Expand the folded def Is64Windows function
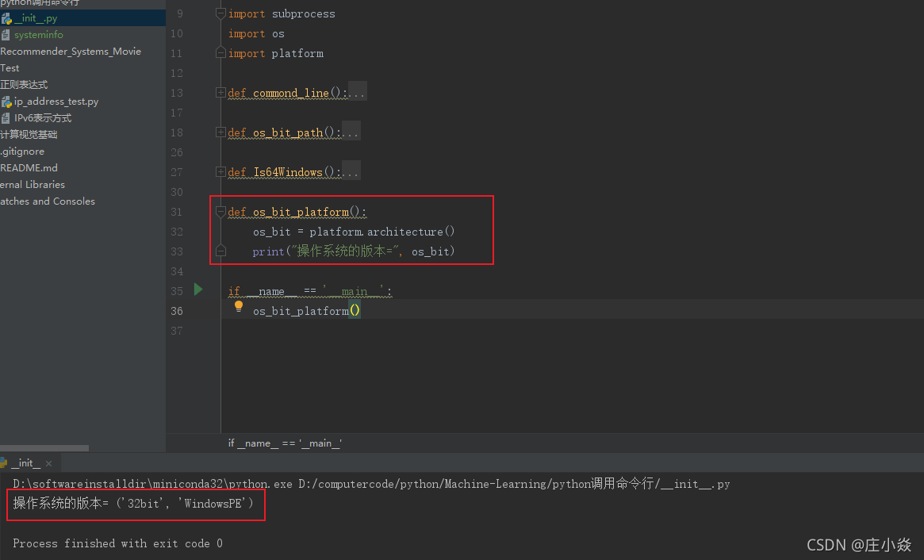The width and height of the screenshot is (924, 560). 220,171
